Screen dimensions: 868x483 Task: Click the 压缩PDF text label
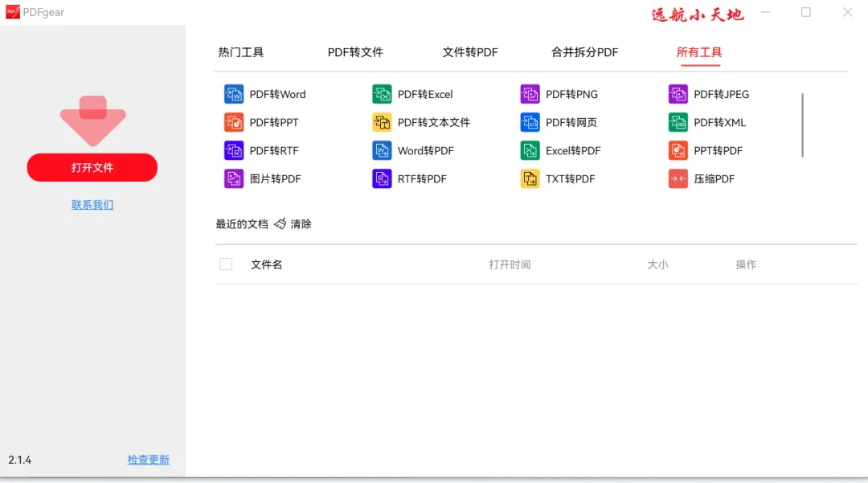714,178
